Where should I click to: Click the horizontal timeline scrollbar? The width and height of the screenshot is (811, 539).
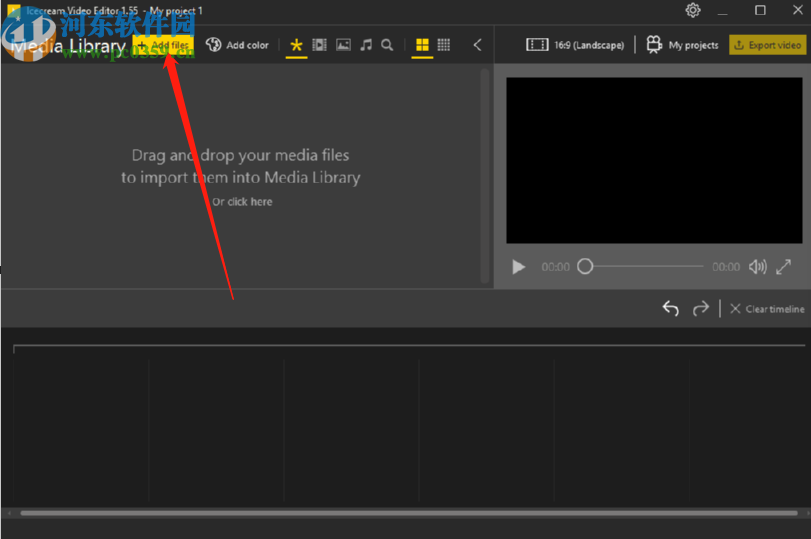[409, 513]
